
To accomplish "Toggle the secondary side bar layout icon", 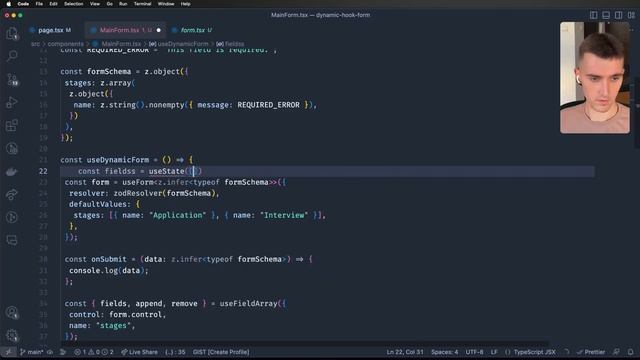I will (x=619, y=15).
